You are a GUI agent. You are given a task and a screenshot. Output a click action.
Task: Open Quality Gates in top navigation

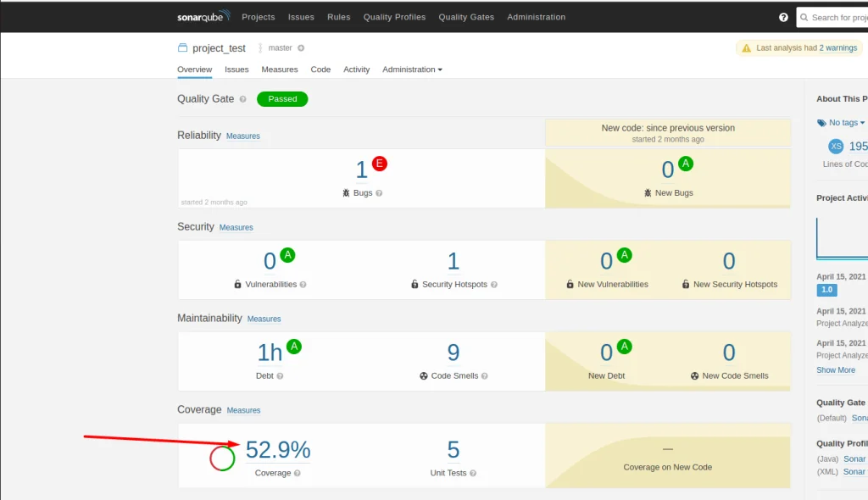466,17
